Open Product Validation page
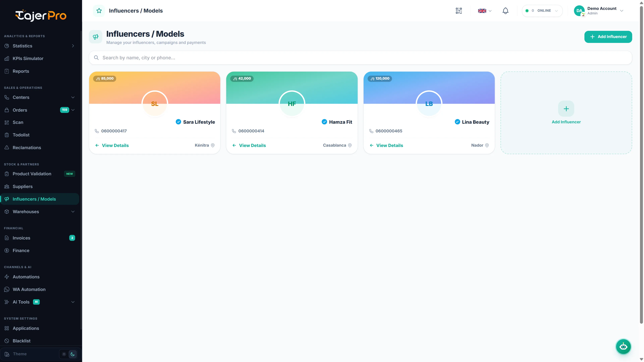644x362 pixels. pyautogui.click(x=40, y=174)
